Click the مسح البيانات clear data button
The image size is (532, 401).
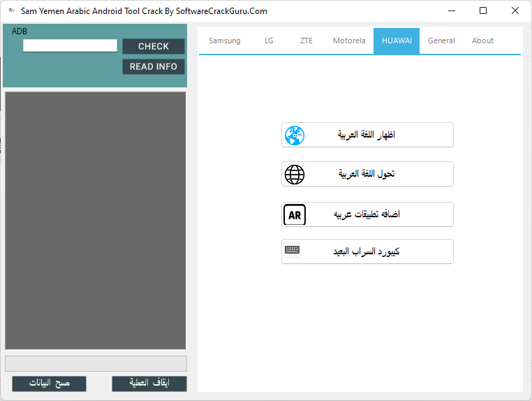tap(49, 384)
